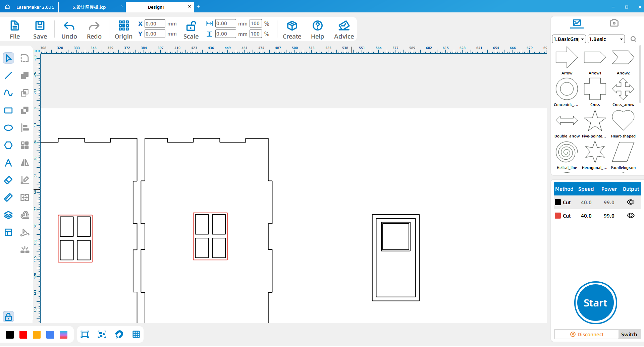Click the Union shapes tool
644x347 pixels.
click(25, 75)
